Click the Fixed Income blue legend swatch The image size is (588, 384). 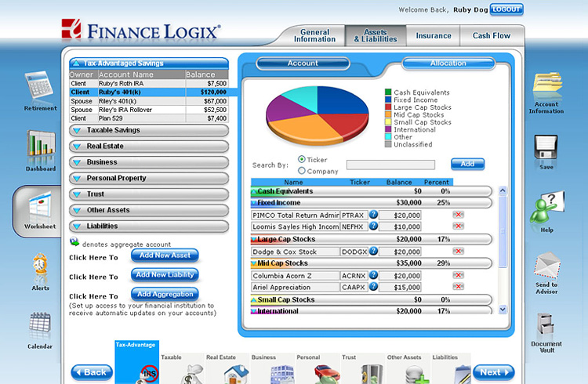click(x=388, y=100)
